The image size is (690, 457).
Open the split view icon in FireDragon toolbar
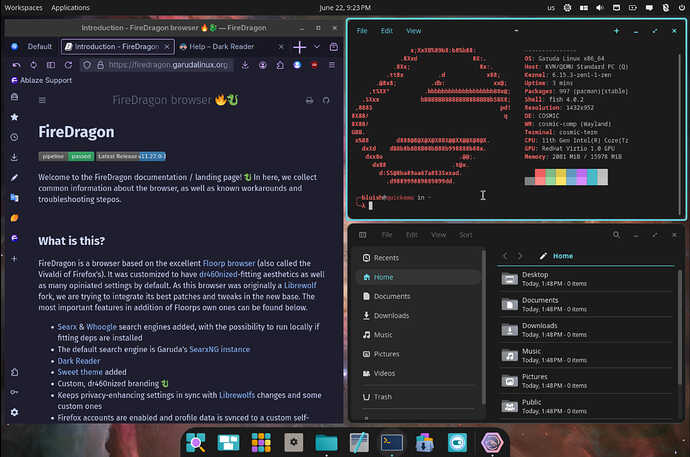(x=51, y=65)
